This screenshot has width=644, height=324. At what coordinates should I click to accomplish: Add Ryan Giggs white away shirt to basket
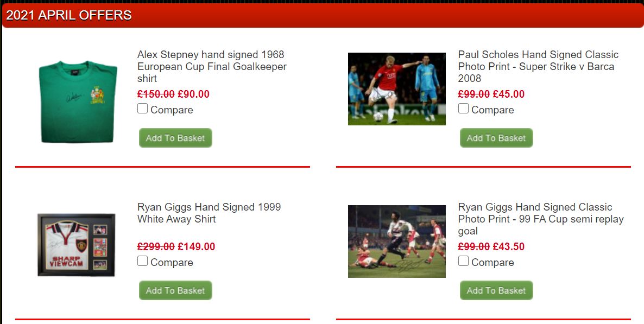175,290
